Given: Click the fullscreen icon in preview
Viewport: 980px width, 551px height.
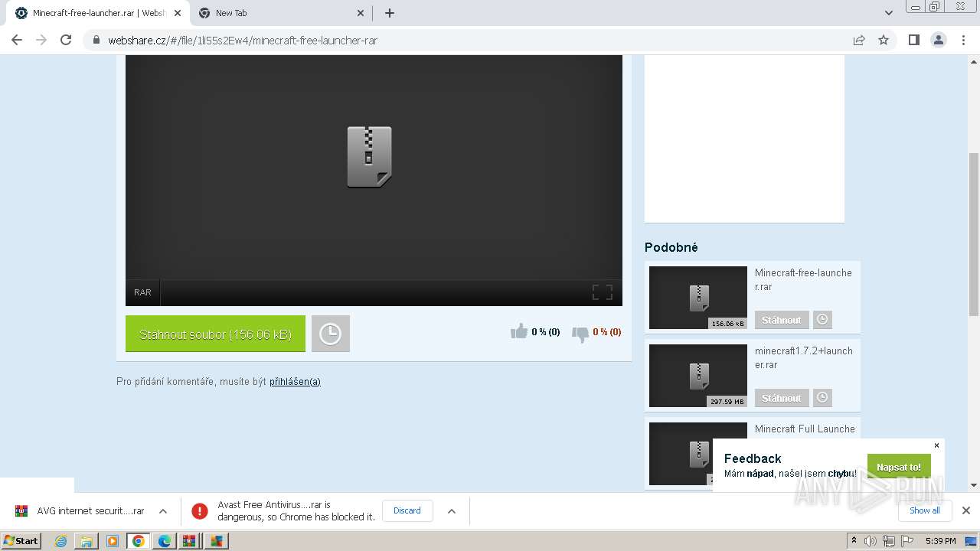Looking at the screenshot, I should 603,292.
